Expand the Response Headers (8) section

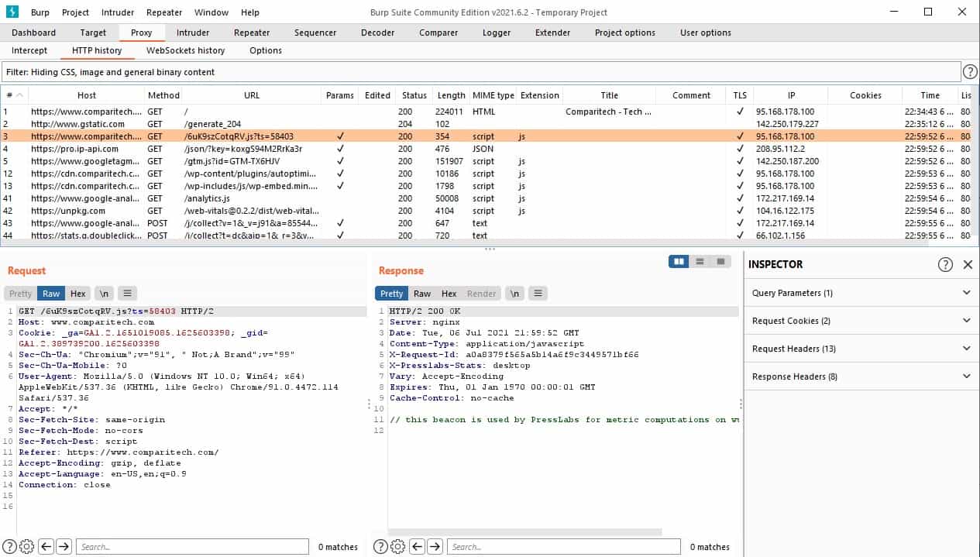861,376
